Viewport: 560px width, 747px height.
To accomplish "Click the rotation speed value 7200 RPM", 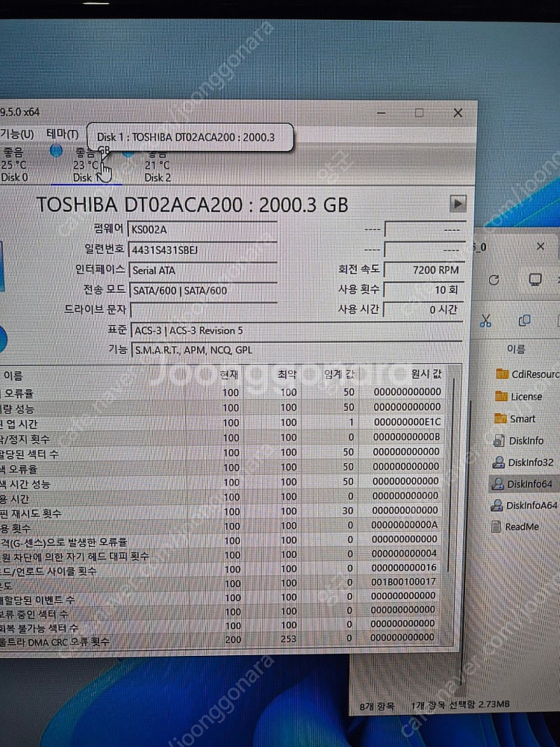I will 424,270.
